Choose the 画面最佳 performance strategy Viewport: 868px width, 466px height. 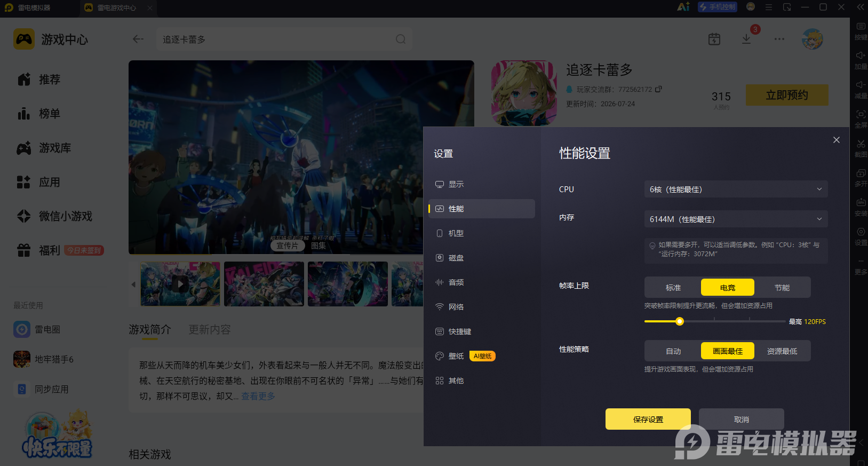pos(728,351)
